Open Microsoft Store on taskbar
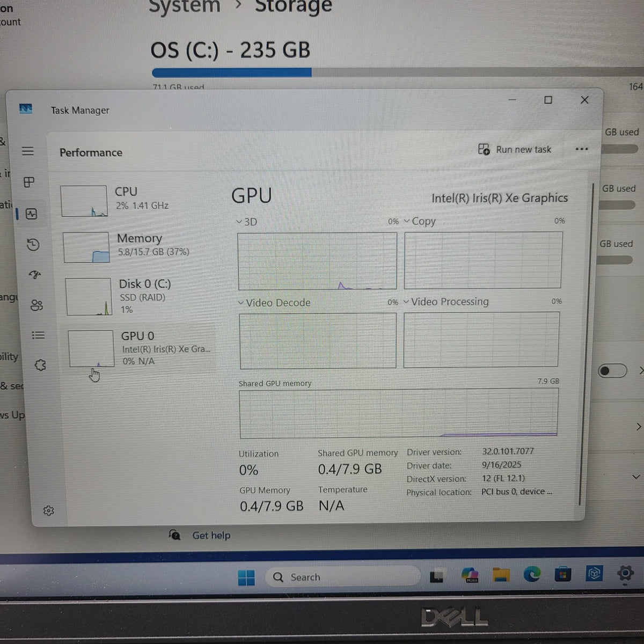The height and width of the screenshot is (644, 644). tap(562, 574)
